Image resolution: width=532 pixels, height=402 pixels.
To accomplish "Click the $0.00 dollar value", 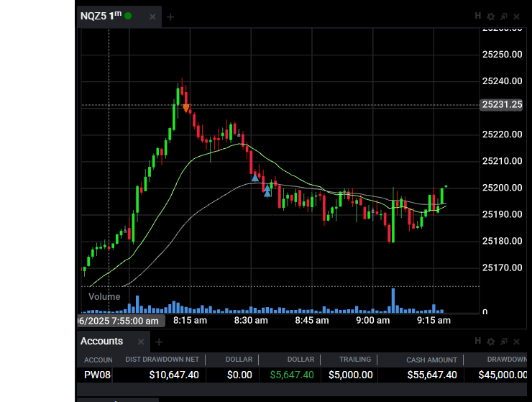I will tap(239, 375).
